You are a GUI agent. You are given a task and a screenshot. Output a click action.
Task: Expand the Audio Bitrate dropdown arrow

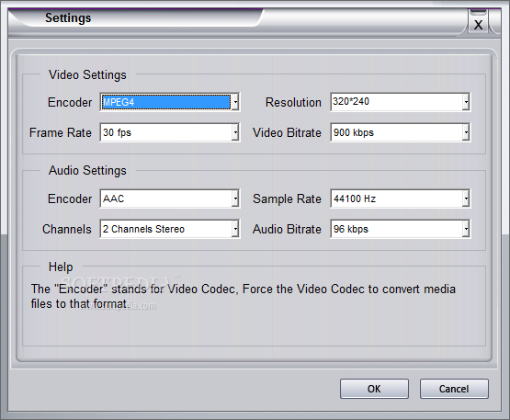pyautogui.click(x=466, y=229)
